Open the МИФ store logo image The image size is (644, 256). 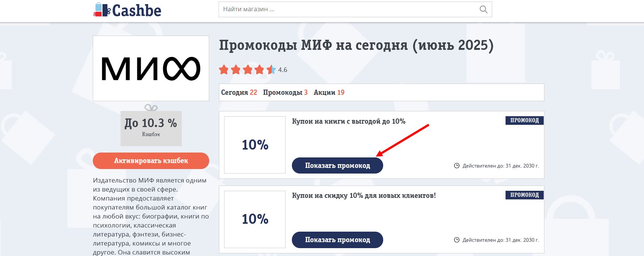pyautogui.click(x=151, y=68)
